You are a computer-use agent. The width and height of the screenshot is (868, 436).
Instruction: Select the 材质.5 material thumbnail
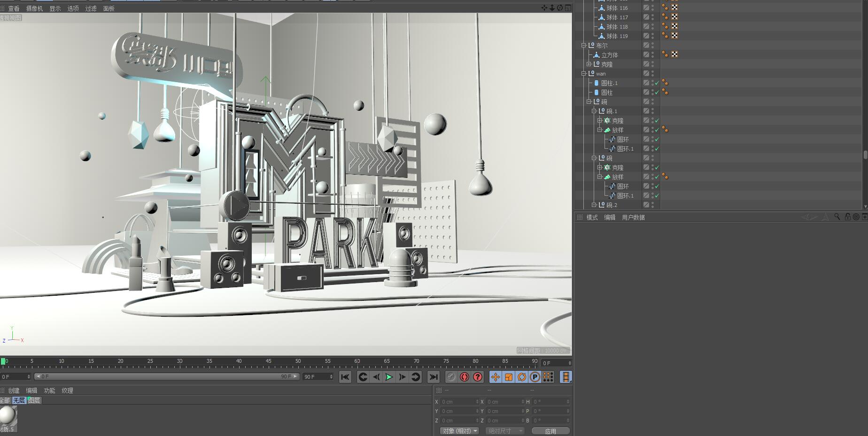click(8, 419)
